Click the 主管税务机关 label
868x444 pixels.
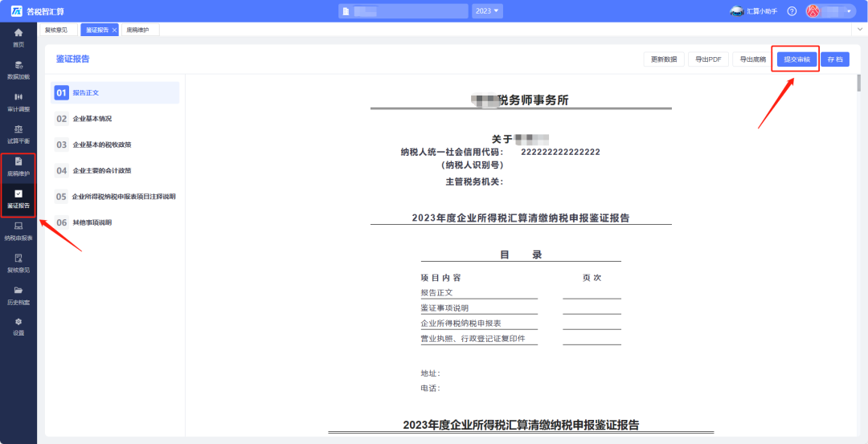point(474,181)
